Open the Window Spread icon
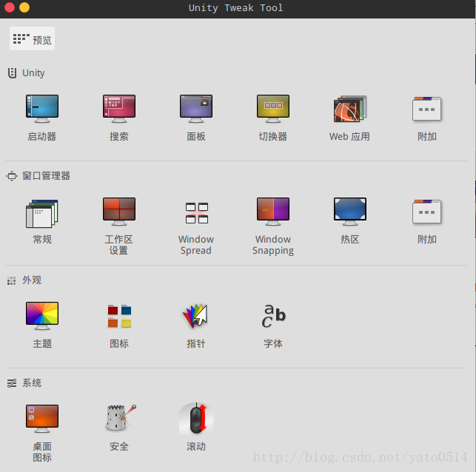The height and width of the screenshot is (472, 476). pos(197,212)
